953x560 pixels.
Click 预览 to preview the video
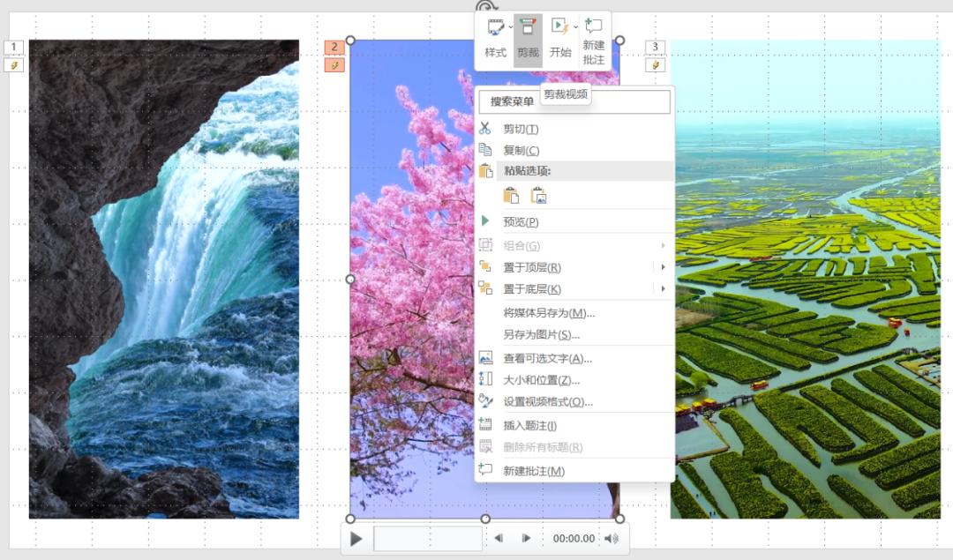coord(521,222)
